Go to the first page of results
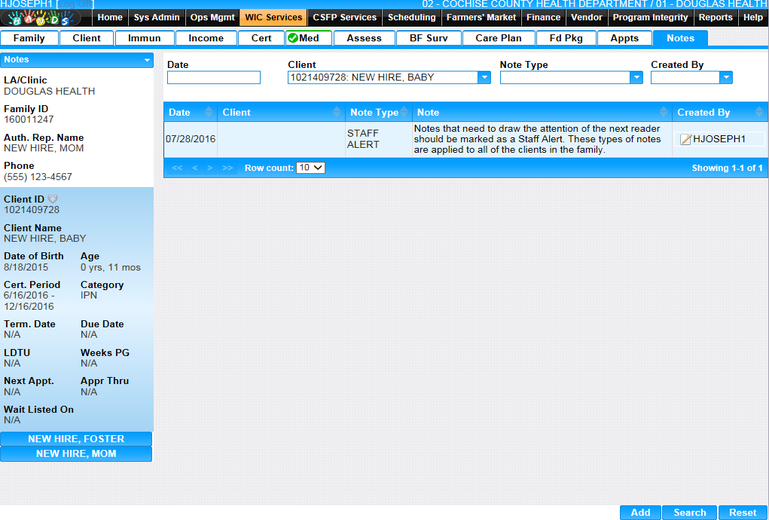 pyautogui.click(x=177, y=168)
